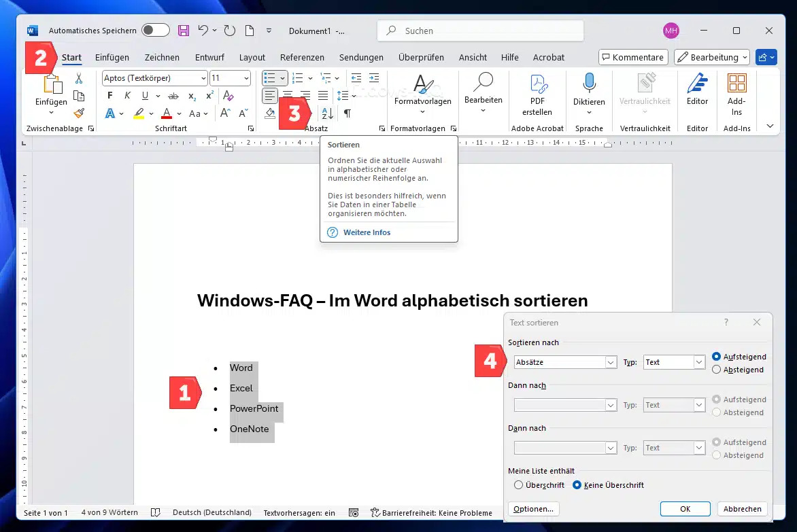
Task: Choose the Überschrift radio button
Action: [x=519, y=485]
